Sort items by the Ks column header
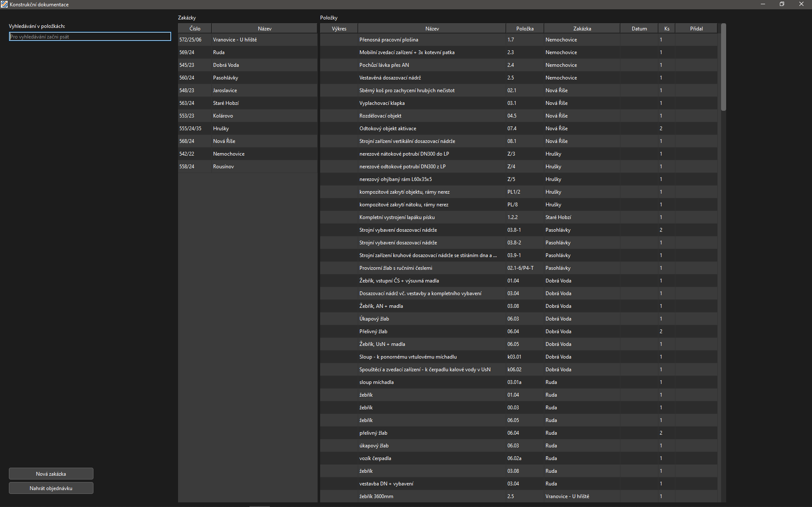The height and width of the screenshot is (507, 812). tap(667, 28)
